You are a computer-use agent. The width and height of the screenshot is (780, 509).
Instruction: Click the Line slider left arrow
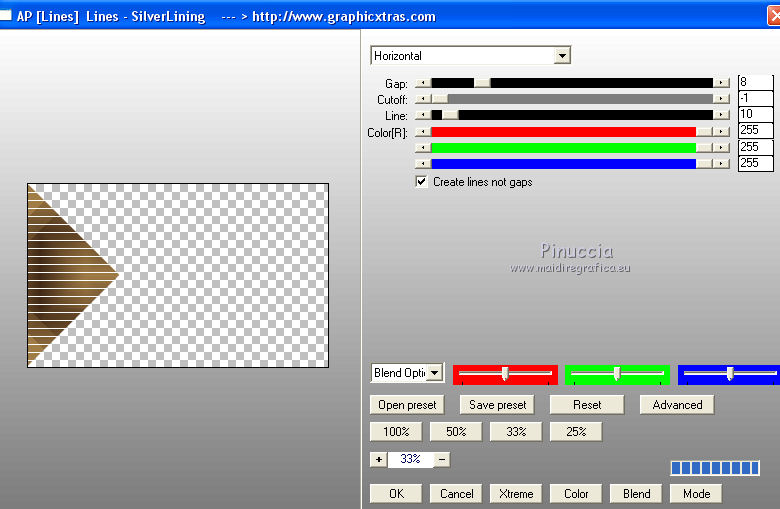(423, 115)
